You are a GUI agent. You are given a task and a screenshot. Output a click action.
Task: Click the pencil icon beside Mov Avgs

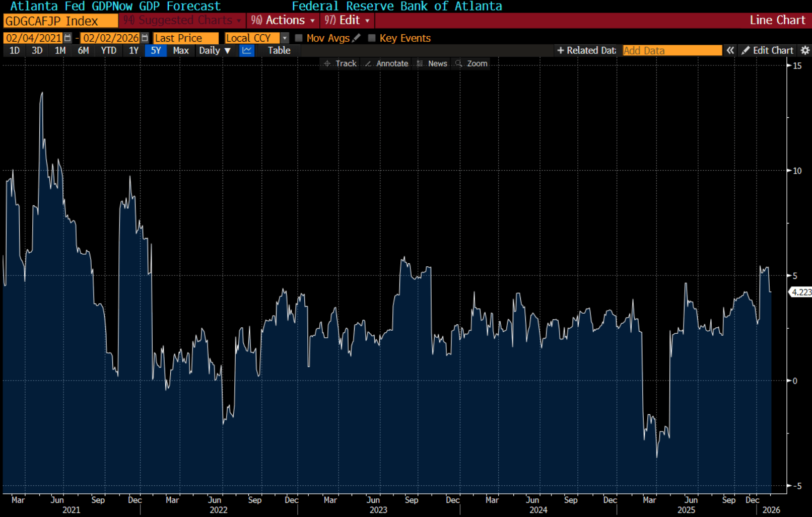click(x=357, y=38)
